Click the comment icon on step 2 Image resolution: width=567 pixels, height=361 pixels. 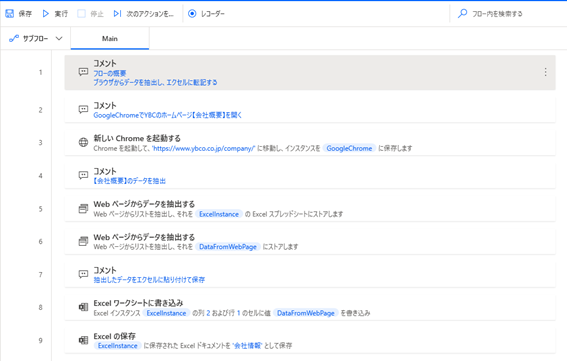[x=83, y=110]
